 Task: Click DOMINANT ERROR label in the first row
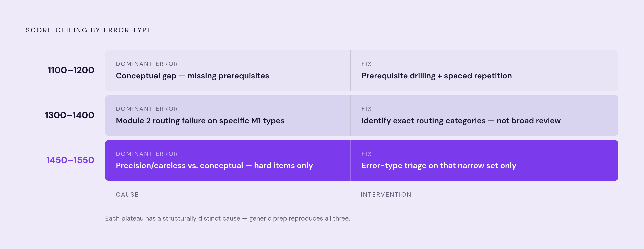[x=147, y=64]
